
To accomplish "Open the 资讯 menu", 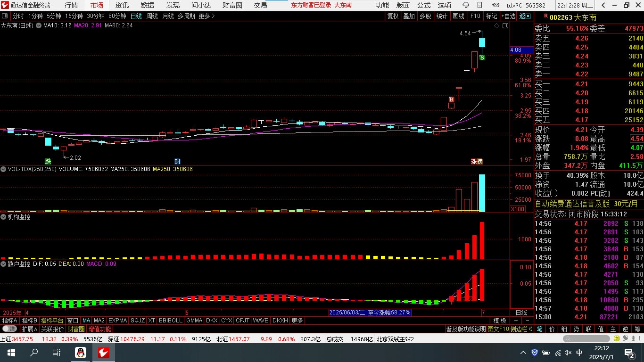I will pos(122,5).
